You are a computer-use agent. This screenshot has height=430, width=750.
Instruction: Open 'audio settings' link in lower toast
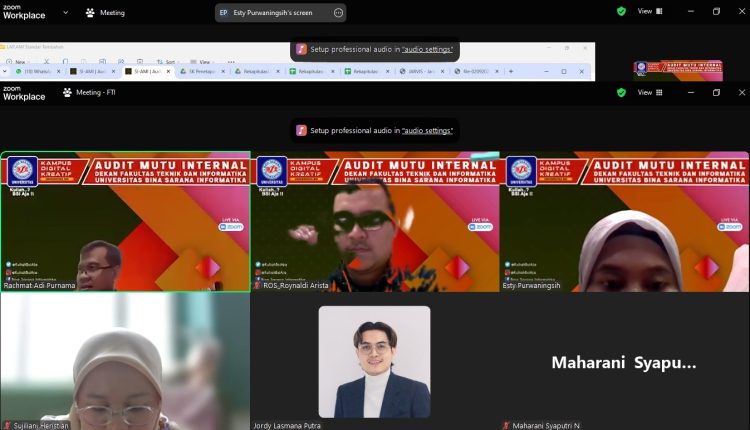pos(427,131)
